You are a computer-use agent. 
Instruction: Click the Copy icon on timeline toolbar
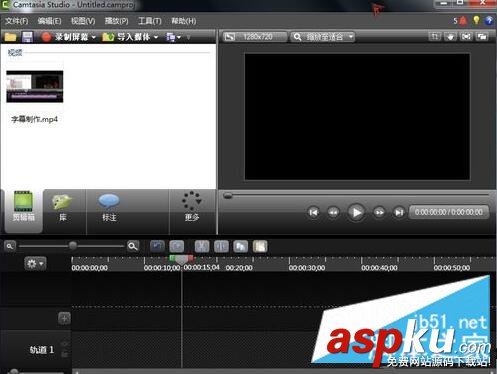tap(241, 247)
